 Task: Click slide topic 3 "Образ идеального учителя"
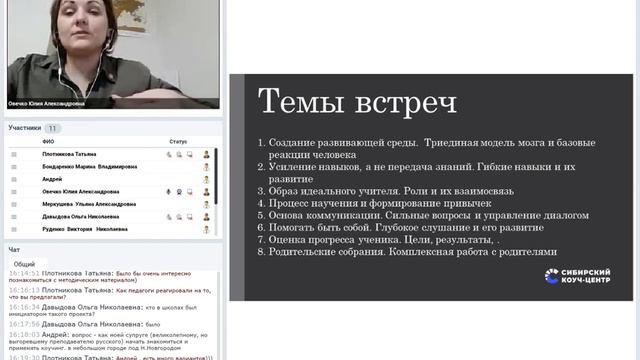click(x=386, y=191)
